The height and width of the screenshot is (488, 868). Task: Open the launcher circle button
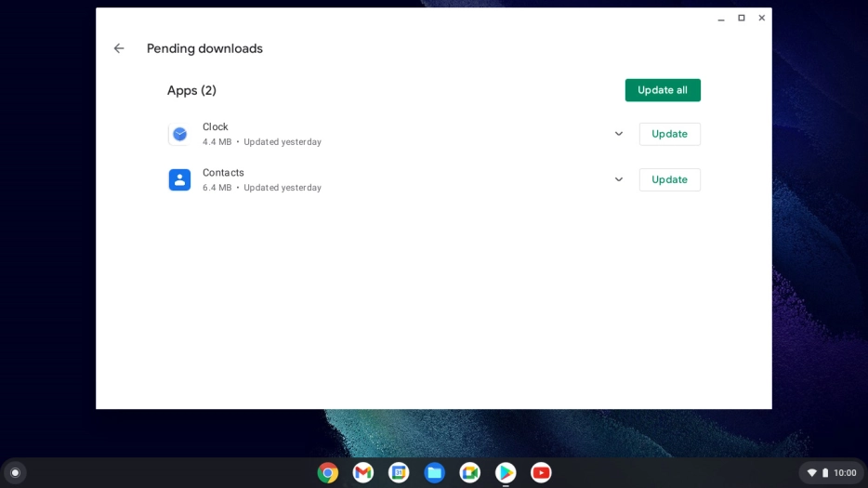pos(16,472)
